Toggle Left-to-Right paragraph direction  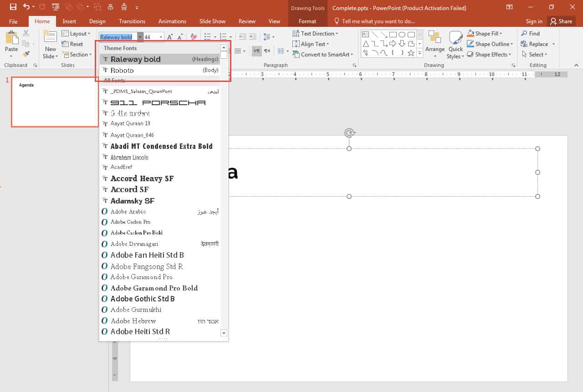click(x=257, y=51)
